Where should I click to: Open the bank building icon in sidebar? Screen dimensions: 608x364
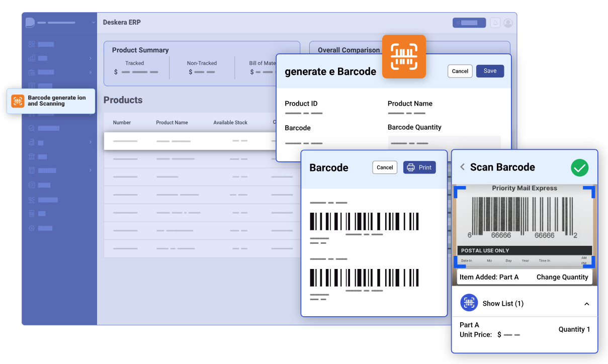[32, 156]
